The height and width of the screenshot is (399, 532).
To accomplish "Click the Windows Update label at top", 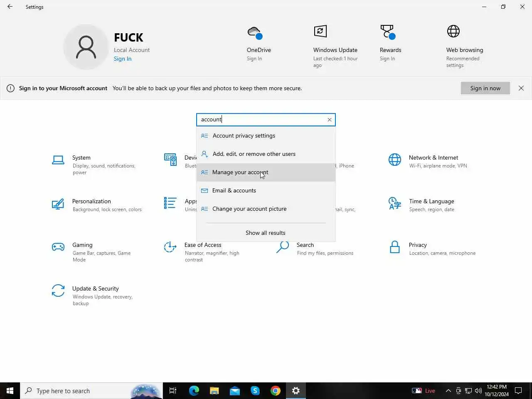I will (335, 50).
